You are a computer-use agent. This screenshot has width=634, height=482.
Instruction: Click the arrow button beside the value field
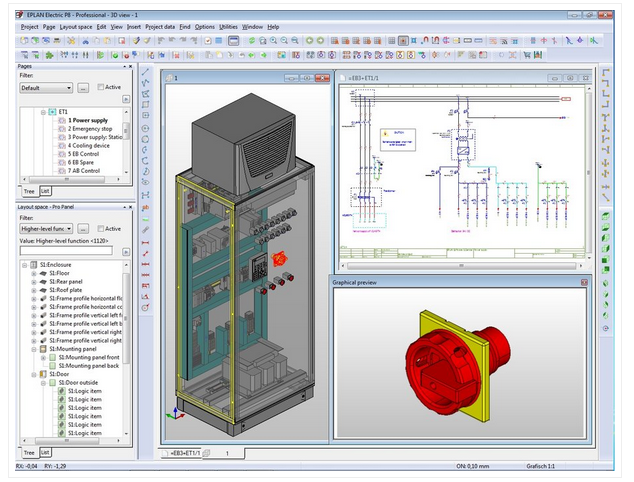pos(126,252)
